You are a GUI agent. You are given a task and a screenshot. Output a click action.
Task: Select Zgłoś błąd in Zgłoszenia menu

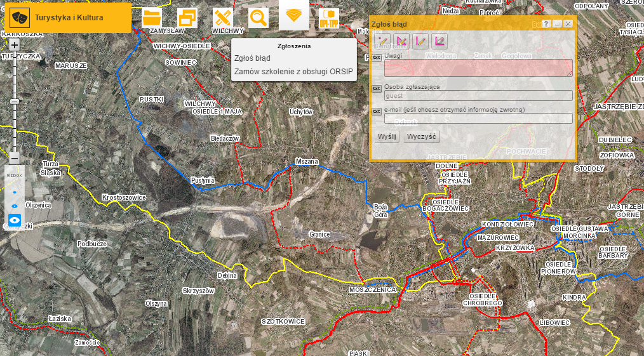coord(252,58)
